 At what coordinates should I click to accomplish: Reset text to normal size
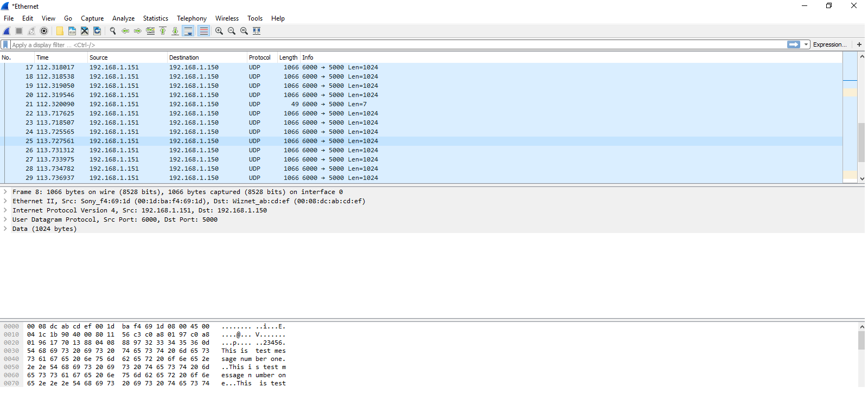(x=244, y=31)
